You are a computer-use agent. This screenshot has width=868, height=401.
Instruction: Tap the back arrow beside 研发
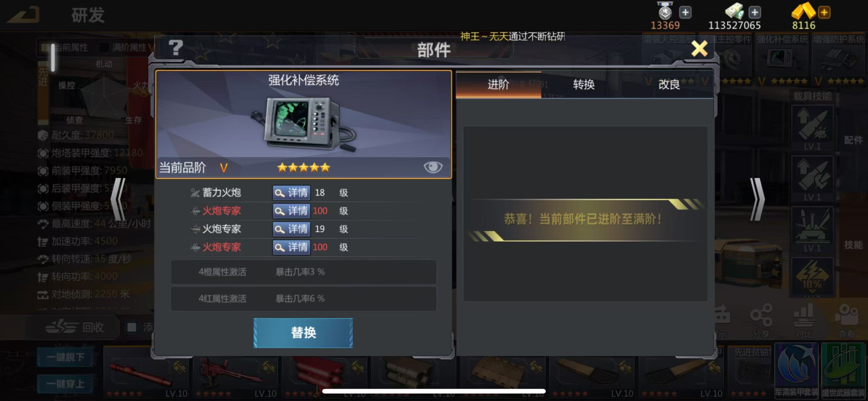(x=23, y=15)
